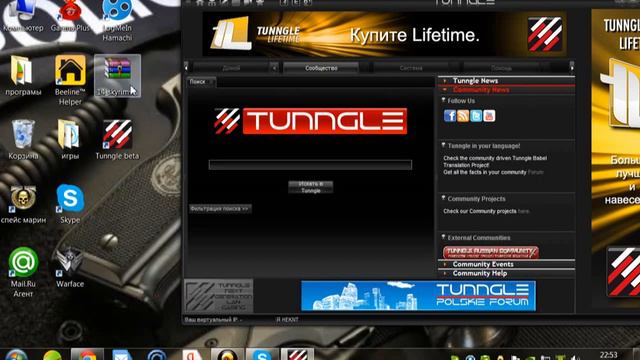
Task: Click the taskbar clock showing 22:53
Action: click(x=608, y=355)
